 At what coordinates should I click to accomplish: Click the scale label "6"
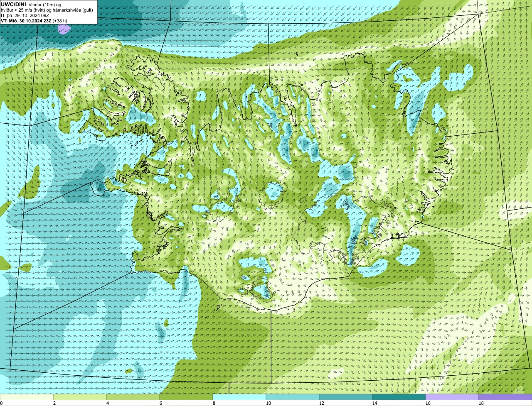click(x=161, y=403)
